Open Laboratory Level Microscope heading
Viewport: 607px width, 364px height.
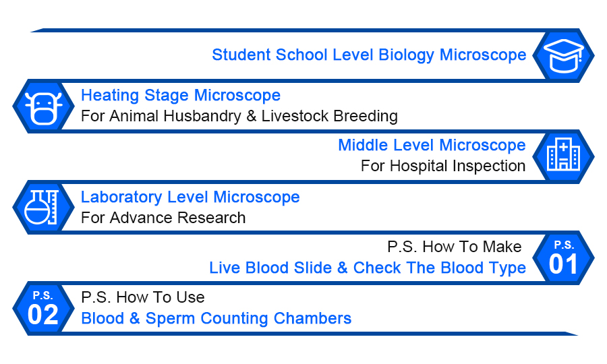(x=190, y=198)
